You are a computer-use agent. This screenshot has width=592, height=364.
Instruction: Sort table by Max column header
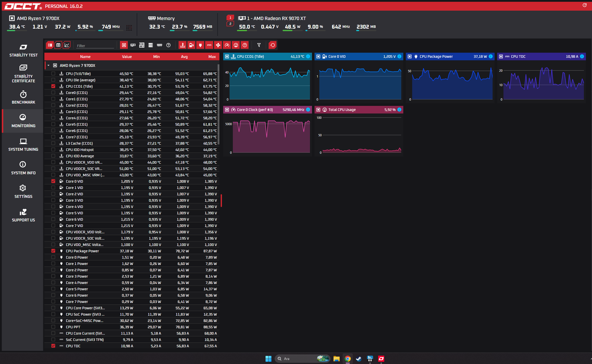click(x=212, y=57)
